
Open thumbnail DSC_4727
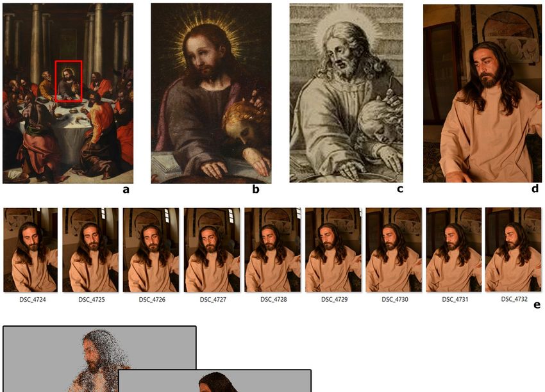click(x=212, y=250)
